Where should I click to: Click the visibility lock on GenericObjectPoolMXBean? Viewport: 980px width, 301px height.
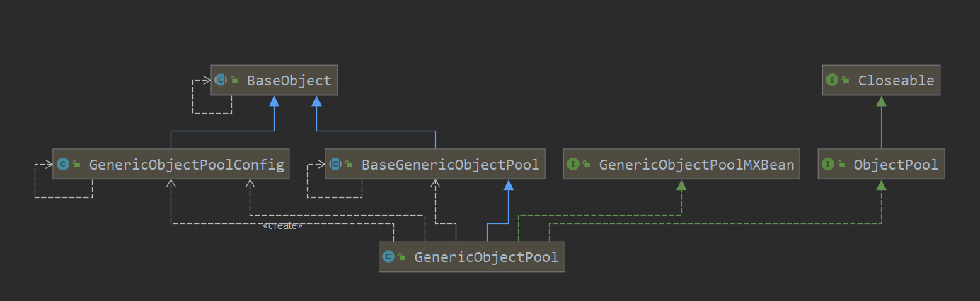click(x=587, y=165)
